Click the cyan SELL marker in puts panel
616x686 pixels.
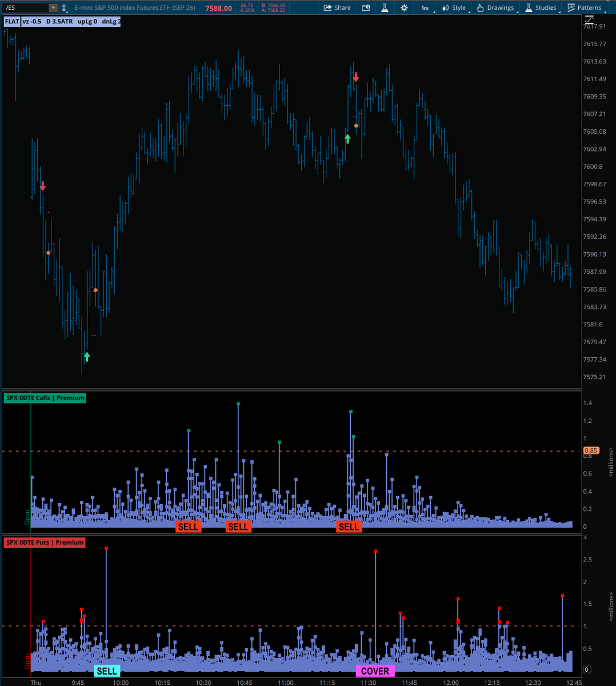click(x=107, y=671)
